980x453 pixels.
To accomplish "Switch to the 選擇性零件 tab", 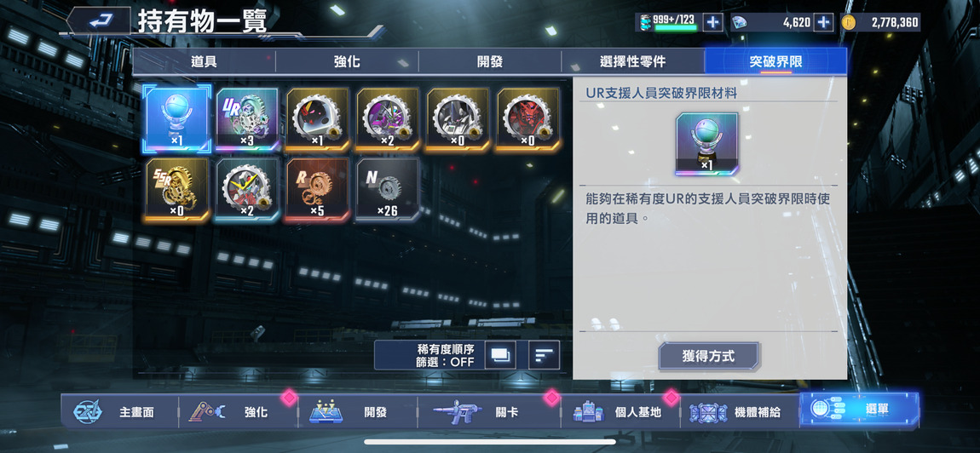I will [x=632, y=62].
